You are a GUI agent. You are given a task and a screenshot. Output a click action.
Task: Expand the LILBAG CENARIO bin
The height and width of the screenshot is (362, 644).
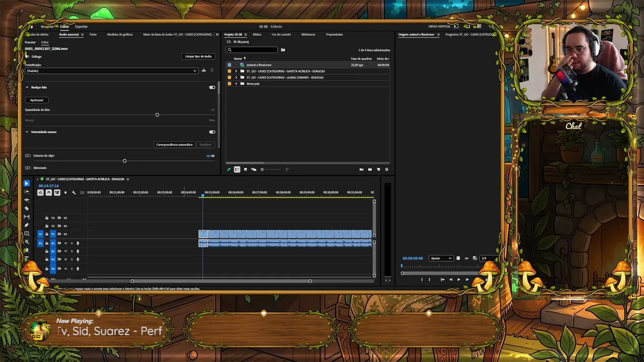tap(236, 77)
